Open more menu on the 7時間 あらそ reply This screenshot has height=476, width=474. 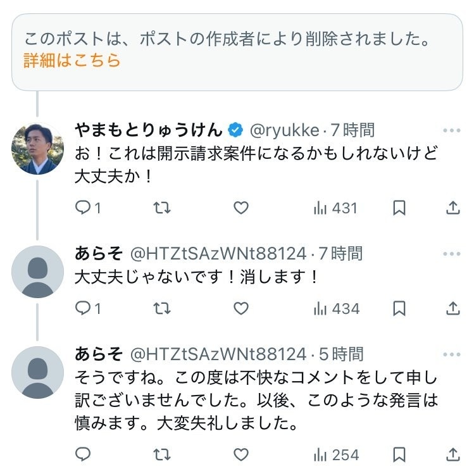pos(452,254)
